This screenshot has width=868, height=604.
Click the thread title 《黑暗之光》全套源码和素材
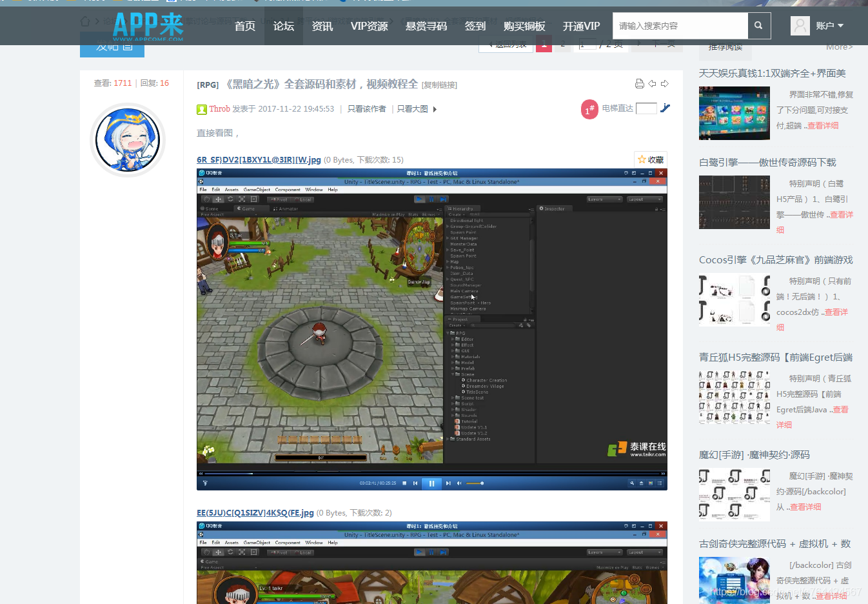pyautogui.click(x=321, y=84)
